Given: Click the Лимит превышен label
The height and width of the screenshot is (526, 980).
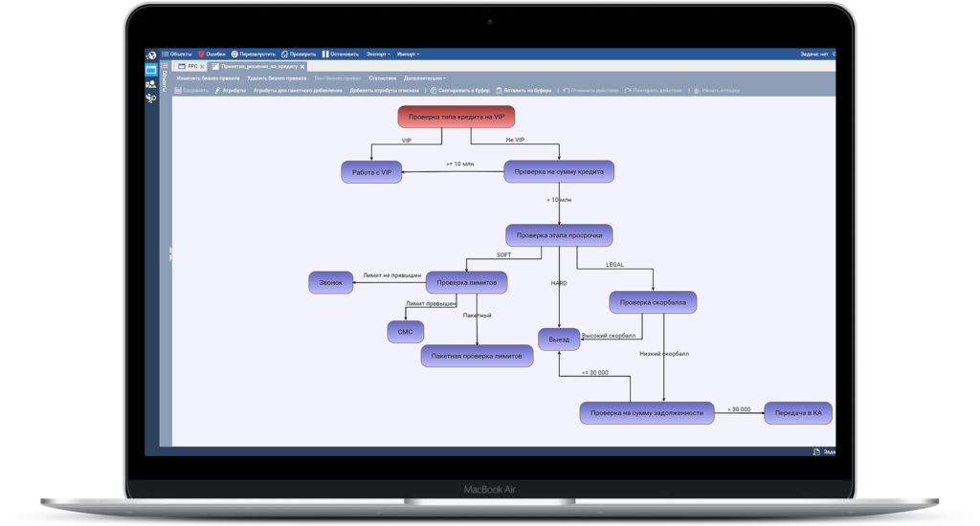Looking at the screenshot, I should [x=431, y=303].
